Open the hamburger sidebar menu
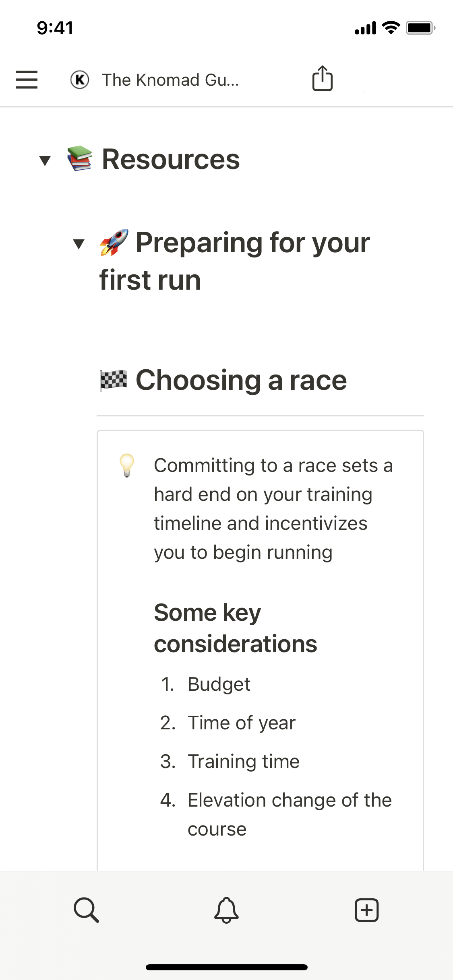The image size is (453, 980). 27,79
